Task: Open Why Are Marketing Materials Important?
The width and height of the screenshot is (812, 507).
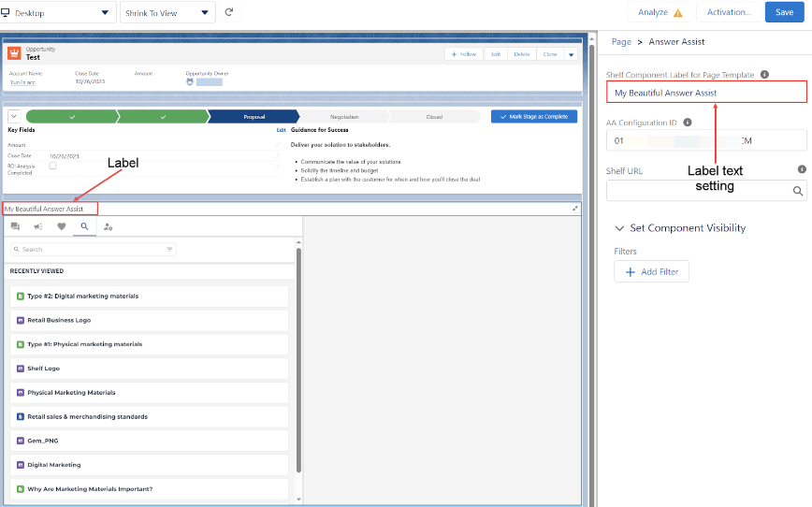Action: click(x=149, y=489)
